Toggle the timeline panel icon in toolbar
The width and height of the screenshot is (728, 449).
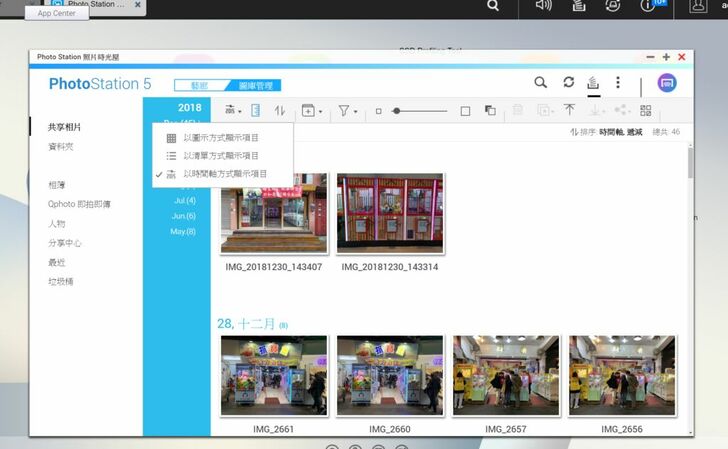[256, 111]
